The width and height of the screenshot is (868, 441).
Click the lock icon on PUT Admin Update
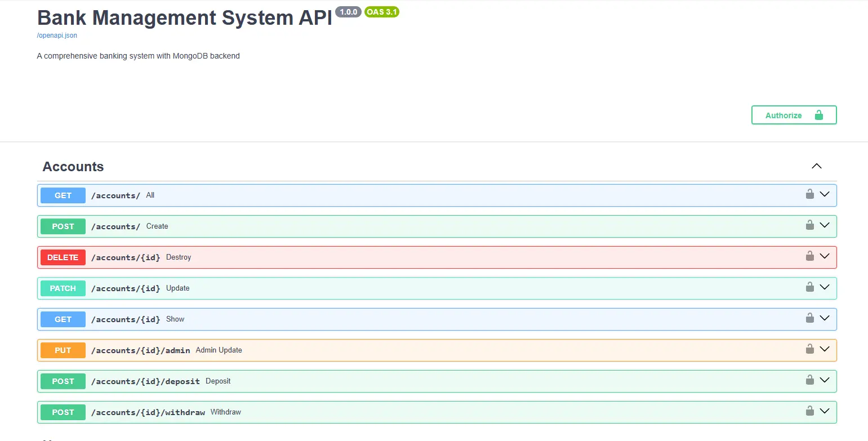tap(809, 349)
